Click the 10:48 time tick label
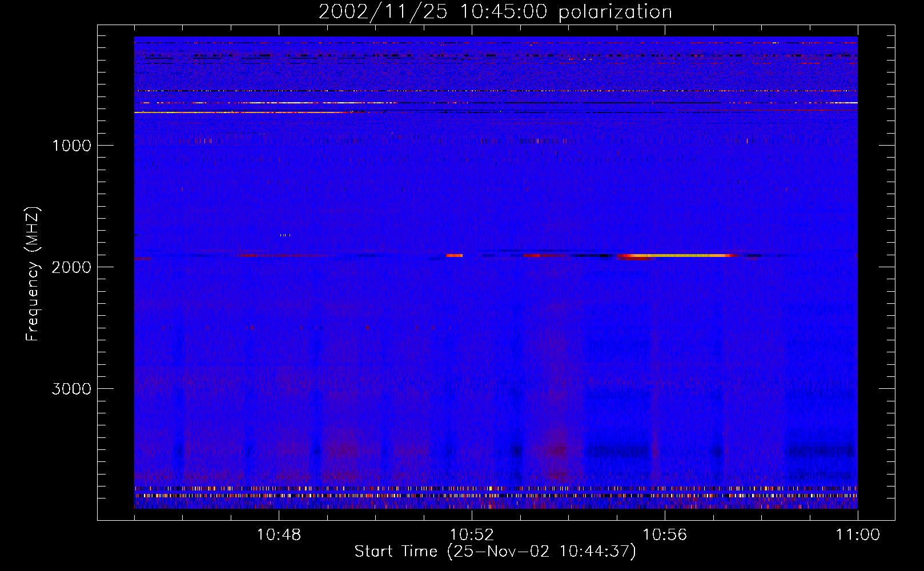This screenshot has width=924, height=571. coord(279,535)
